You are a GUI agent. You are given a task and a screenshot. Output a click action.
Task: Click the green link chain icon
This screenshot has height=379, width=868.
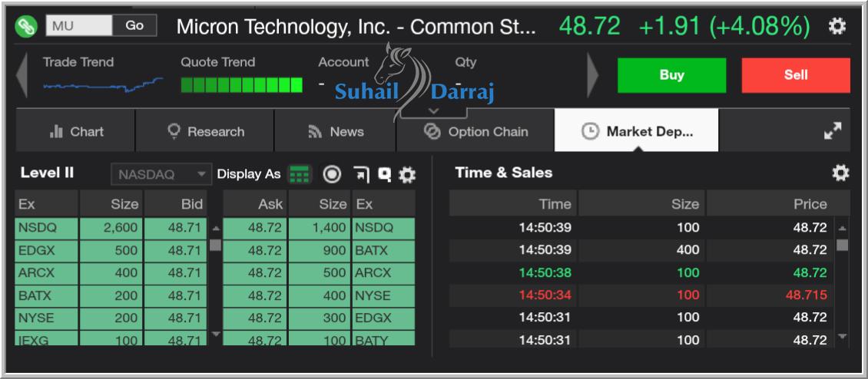click(26, 26)
